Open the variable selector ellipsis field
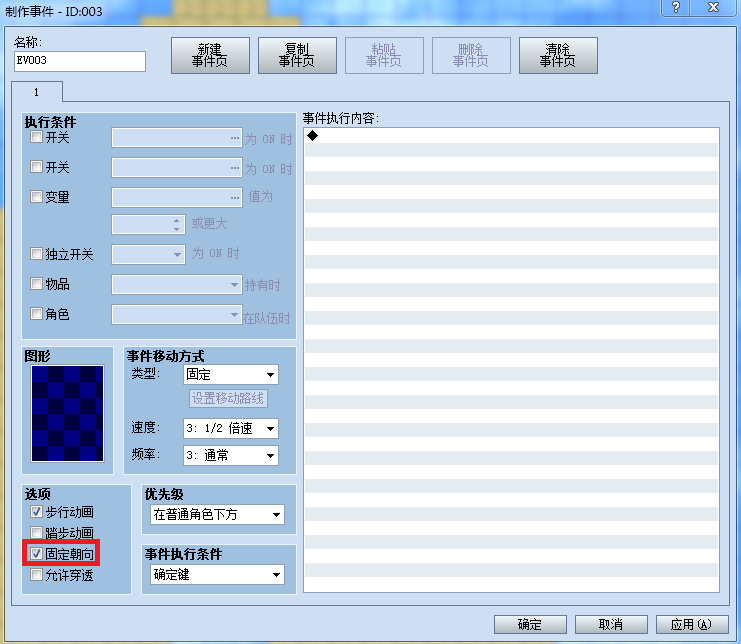741x644 pixels. 177,197
